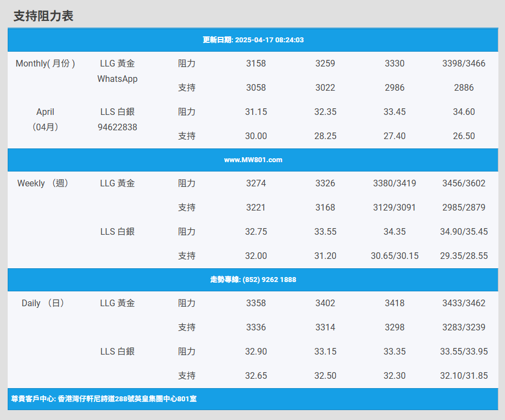
Task: Click daily gold resistance value 3418
Action: 395,303
